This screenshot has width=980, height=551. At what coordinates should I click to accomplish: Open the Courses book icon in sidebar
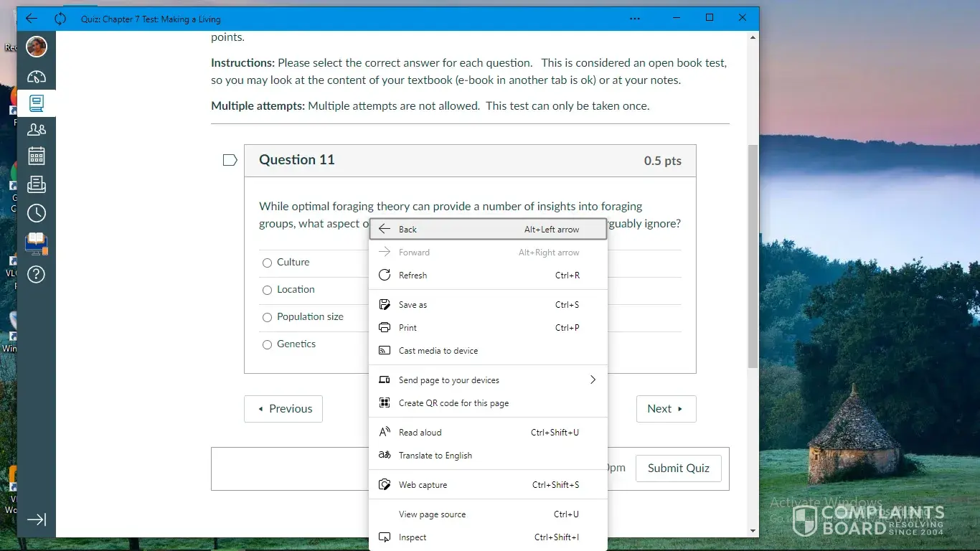[x=37, y=103]
